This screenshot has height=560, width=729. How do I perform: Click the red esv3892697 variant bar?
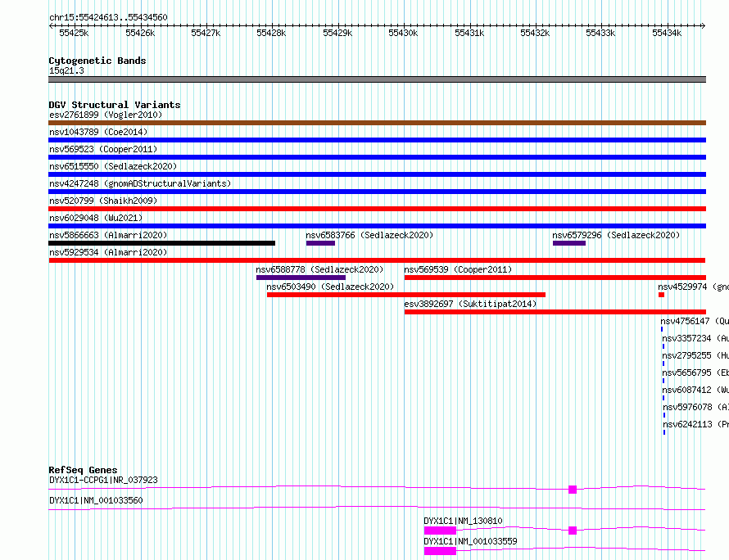tap(555, 312)
